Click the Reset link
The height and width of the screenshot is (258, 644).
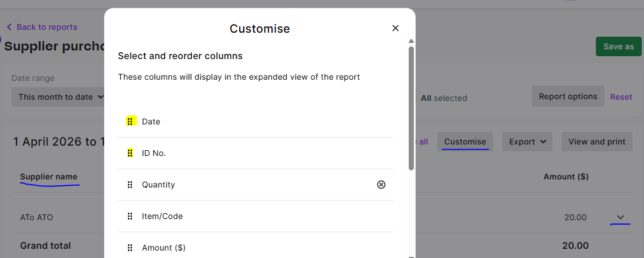tap(621, 97)
